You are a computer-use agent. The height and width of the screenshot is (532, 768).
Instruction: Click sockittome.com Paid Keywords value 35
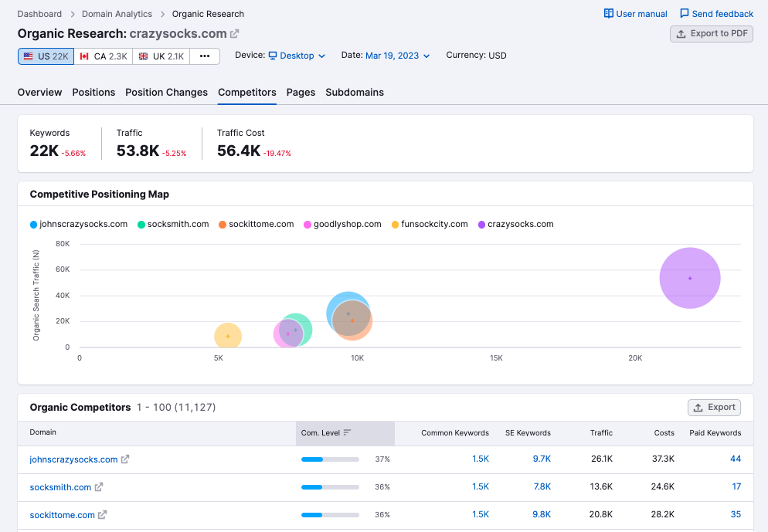736,515
